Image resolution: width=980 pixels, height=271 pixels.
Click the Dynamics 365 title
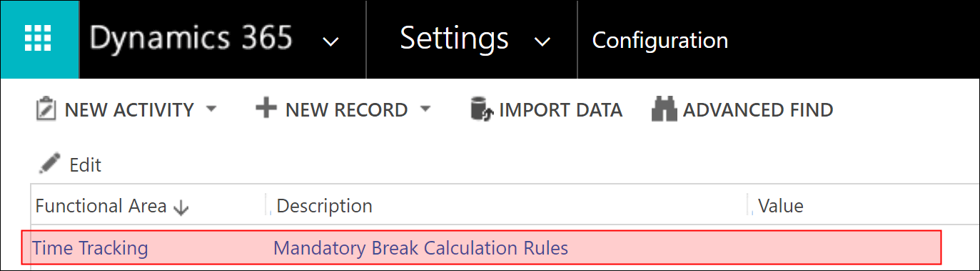(x=191, y=38)
